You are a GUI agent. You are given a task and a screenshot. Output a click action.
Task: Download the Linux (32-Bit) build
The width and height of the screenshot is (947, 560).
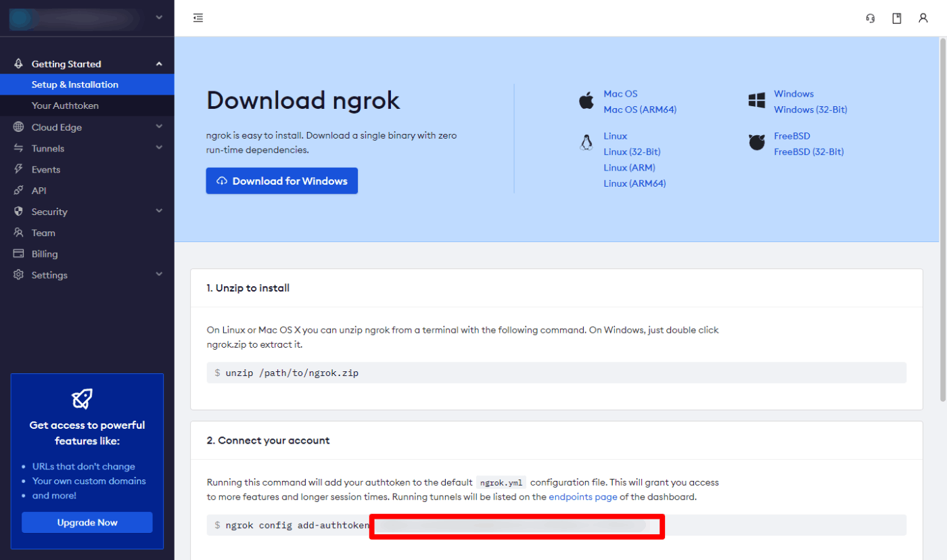point(632,151)
